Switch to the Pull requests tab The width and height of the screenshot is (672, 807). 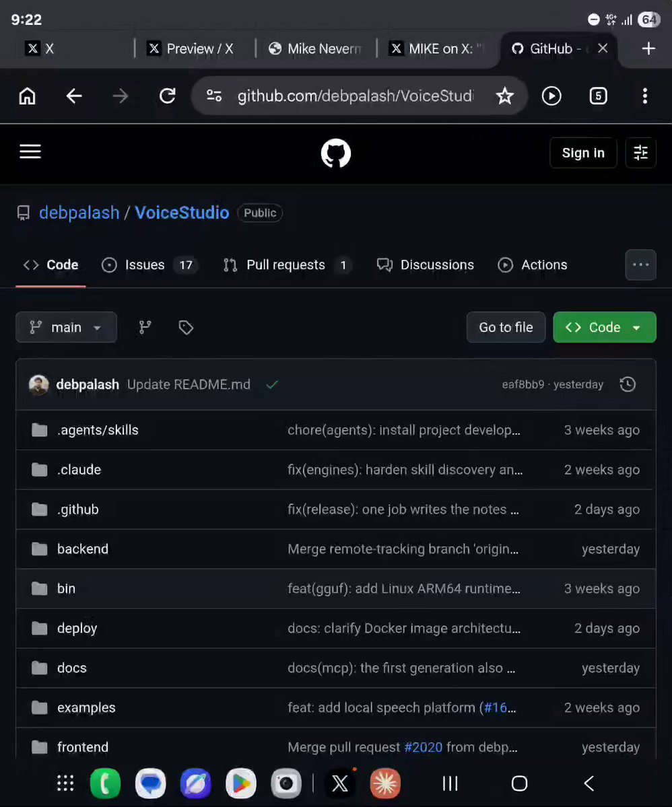(288, 265)
